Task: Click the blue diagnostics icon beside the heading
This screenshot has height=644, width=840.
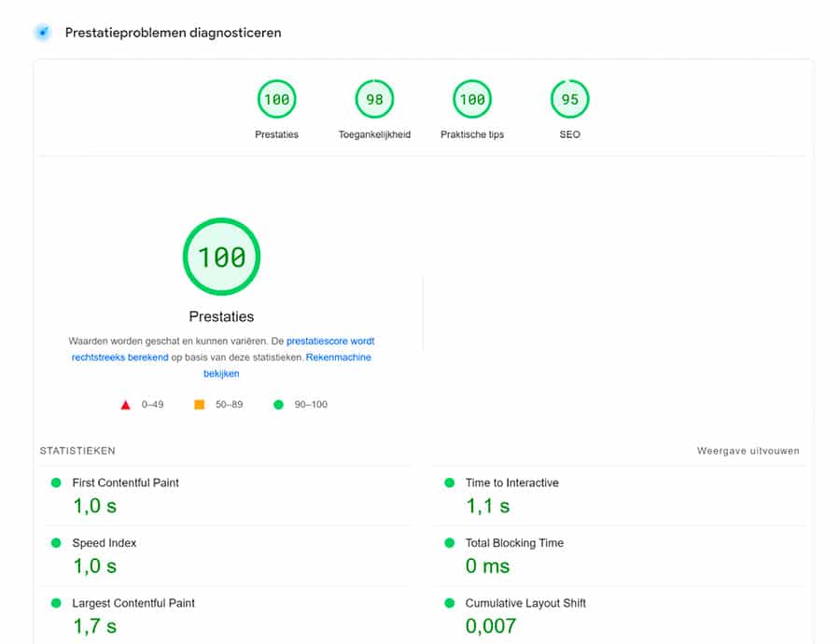Action: (42, 33)
